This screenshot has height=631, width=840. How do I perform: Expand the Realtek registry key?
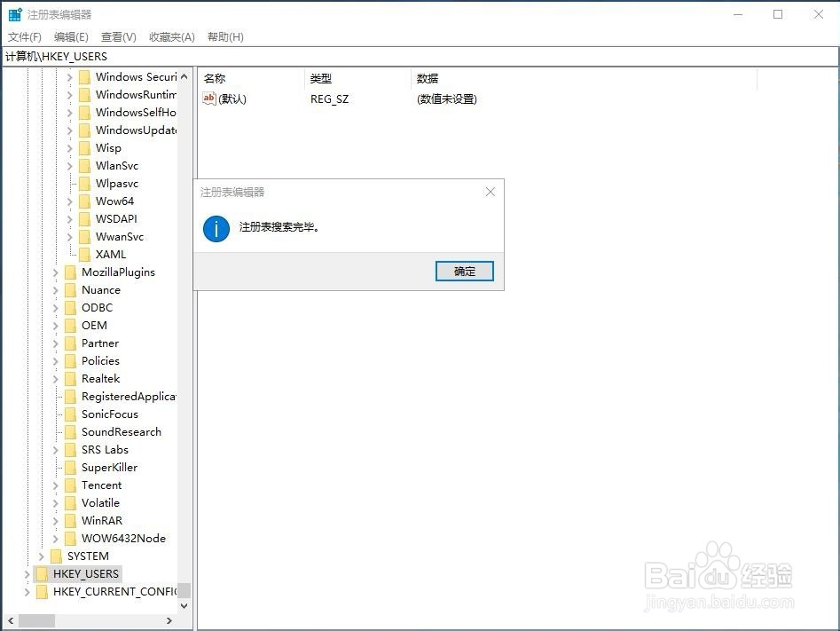tap(55, 378)
